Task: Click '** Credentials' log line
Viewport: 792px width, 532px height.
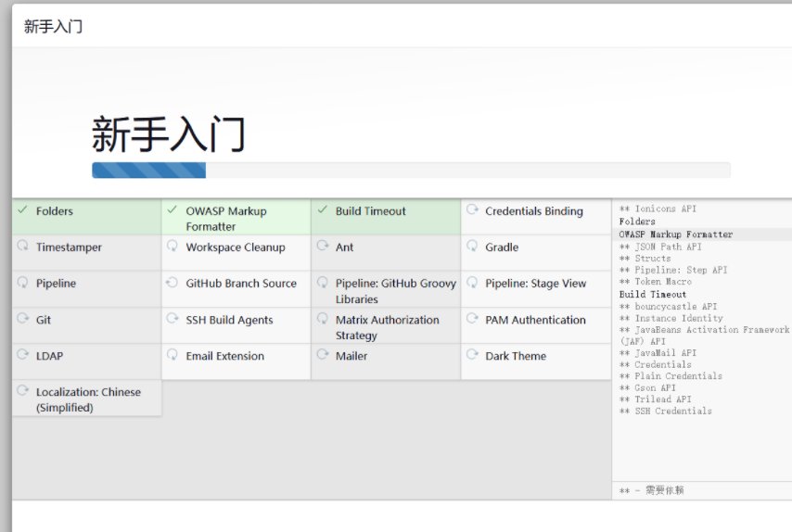Action: [655, 364]
